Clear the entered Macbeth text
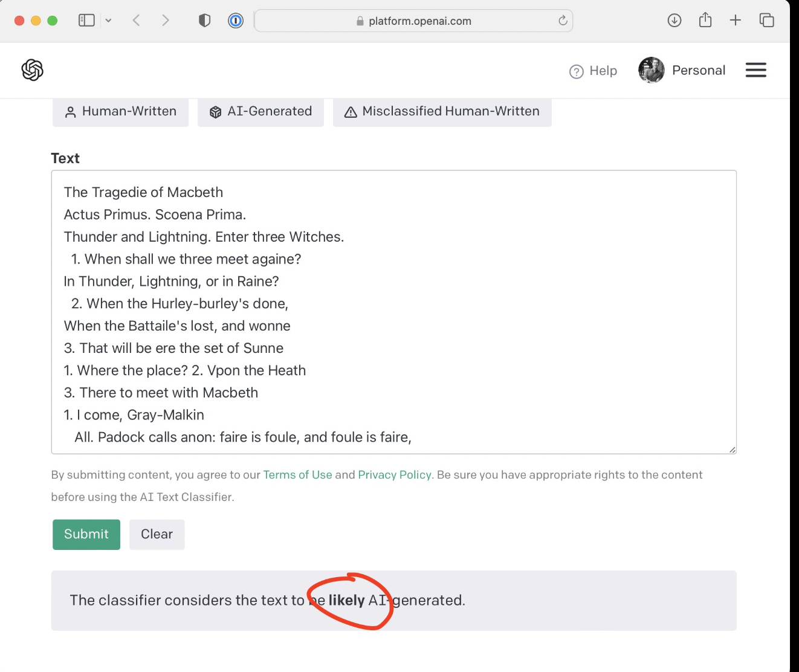Image resolution: width=799 pixels, height=672 pixels. pos(157,534)
